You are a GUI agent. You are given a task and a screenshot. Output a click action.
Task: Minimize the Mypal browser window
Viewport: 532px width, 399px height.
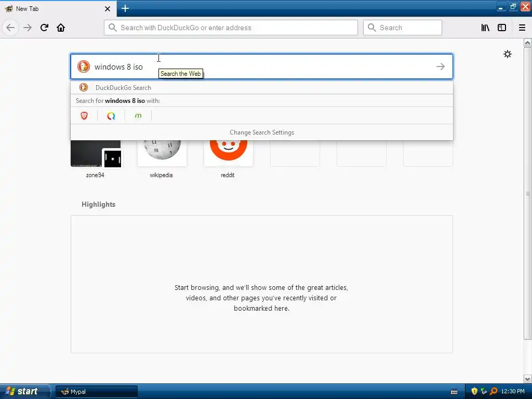501,7
